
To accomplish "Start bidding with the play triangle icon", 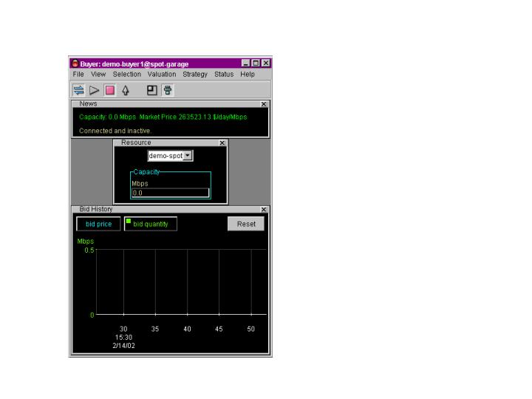I will (94, 90).
